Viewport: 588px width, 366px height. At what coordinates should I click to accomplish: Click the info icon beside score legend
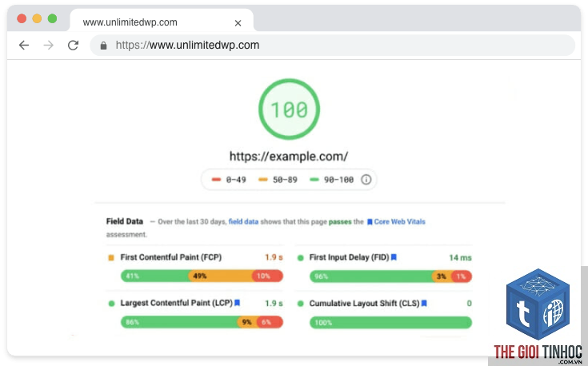[366, 180]
